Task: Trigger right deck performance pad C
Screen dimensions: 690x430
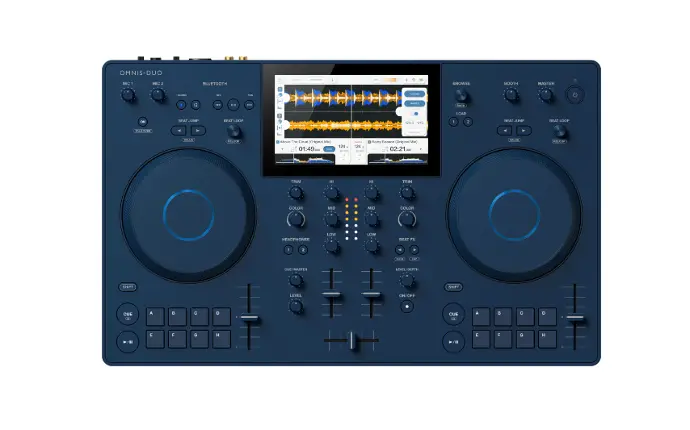Action: click(525, 316)
